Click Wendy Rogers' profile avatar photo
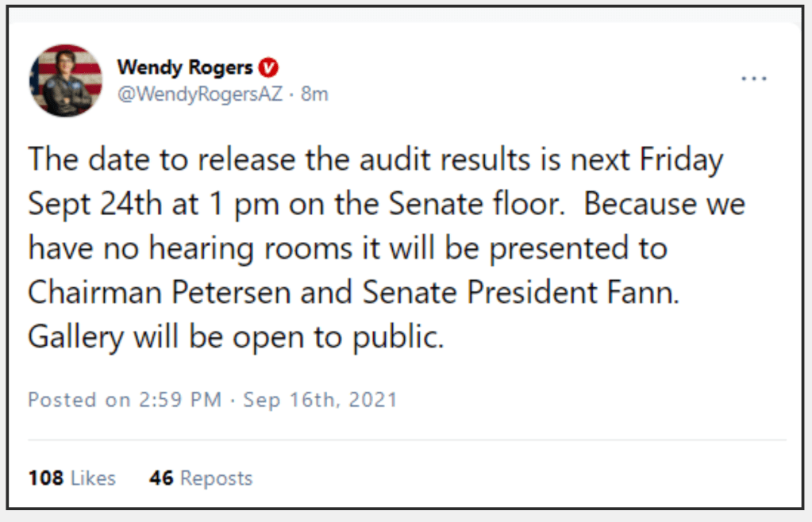The image size is (812, 522). [x=66, y=80]
